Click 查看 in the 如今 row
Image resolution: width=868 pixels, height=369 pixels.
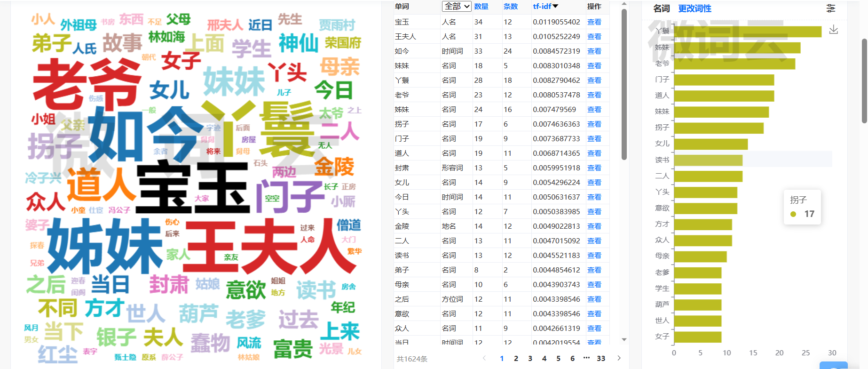pyautogui.click(x=594, y=51)
